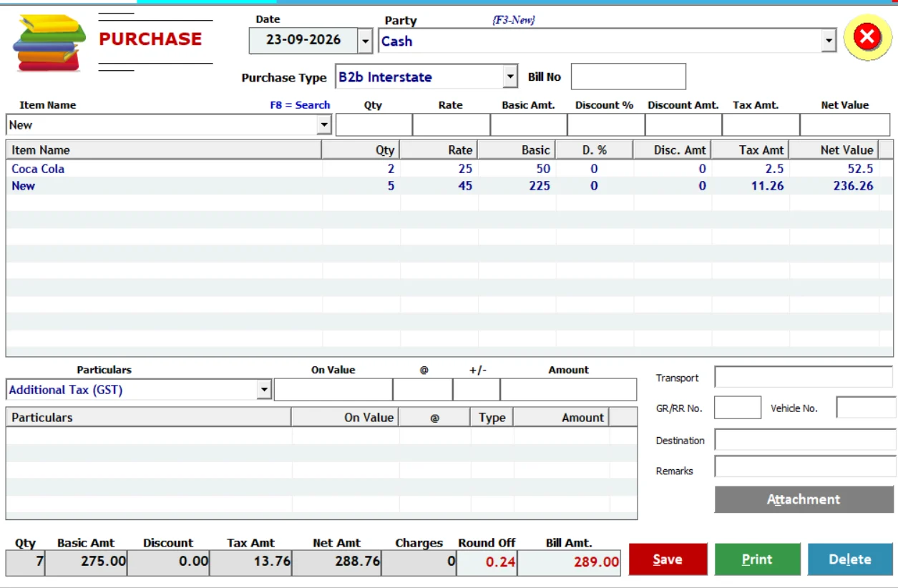The image size is (898, 588).
Task: Click the Tax Amt. entry field
Action: pyautogui.click(x=760, y=124)
